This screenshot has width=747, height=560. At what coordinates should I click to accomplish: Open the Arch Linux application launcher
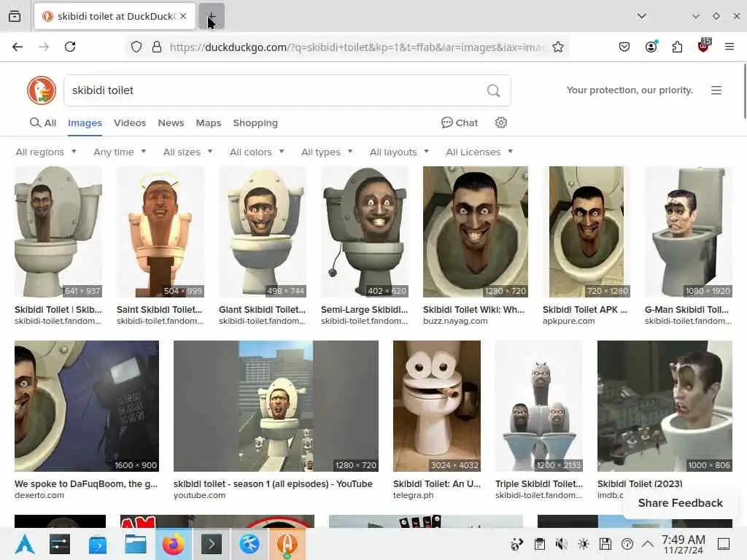[x=24, y=544]
